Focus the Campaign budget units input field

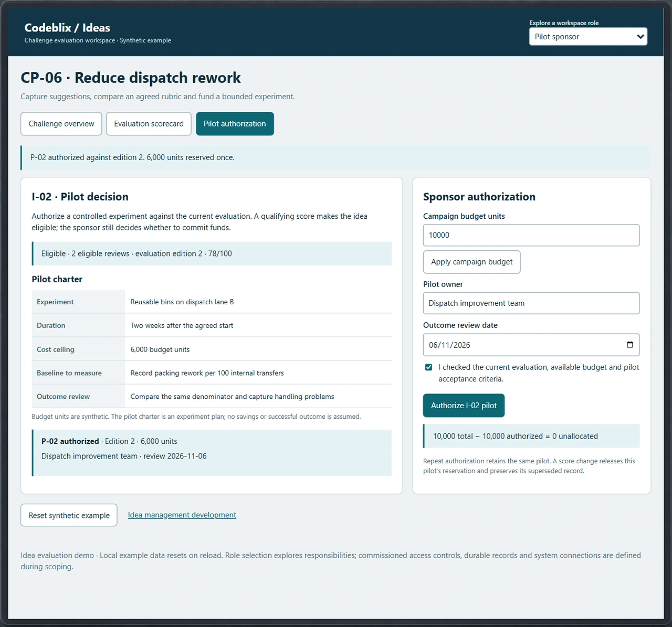pos(531,235)
